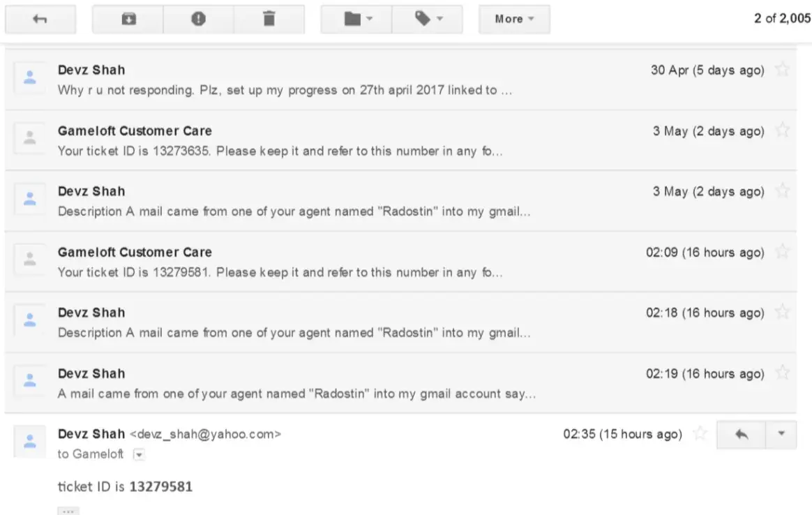812x515 pixels.
Task: Click the back arrow button
Action: (x=40, y=20)
